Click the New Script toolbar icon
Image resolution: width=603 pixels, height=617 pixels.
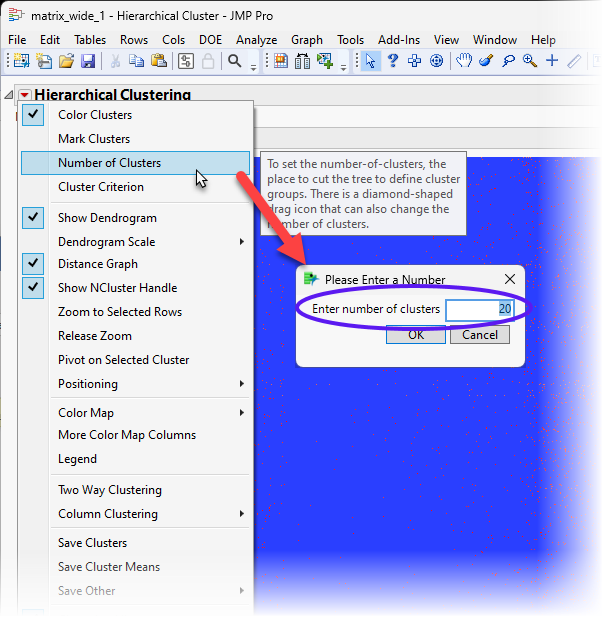pos(44,61)
